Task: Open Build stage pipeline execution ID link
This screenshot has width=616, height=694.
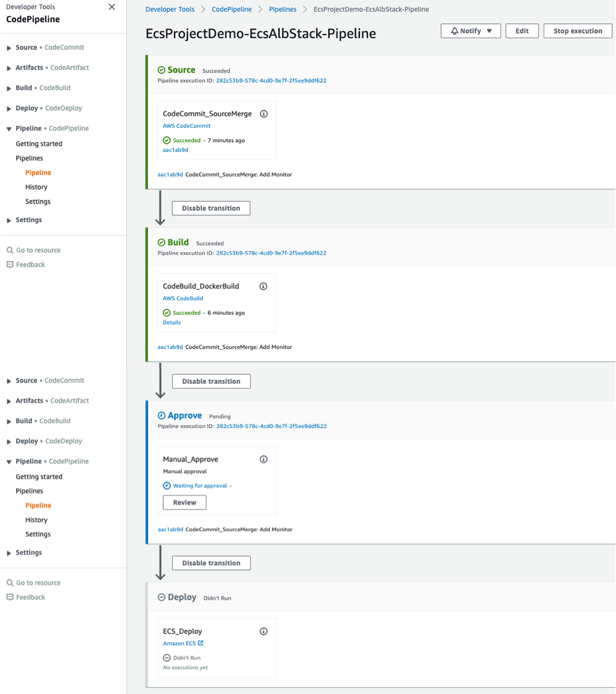Action: tap(271, 253)
